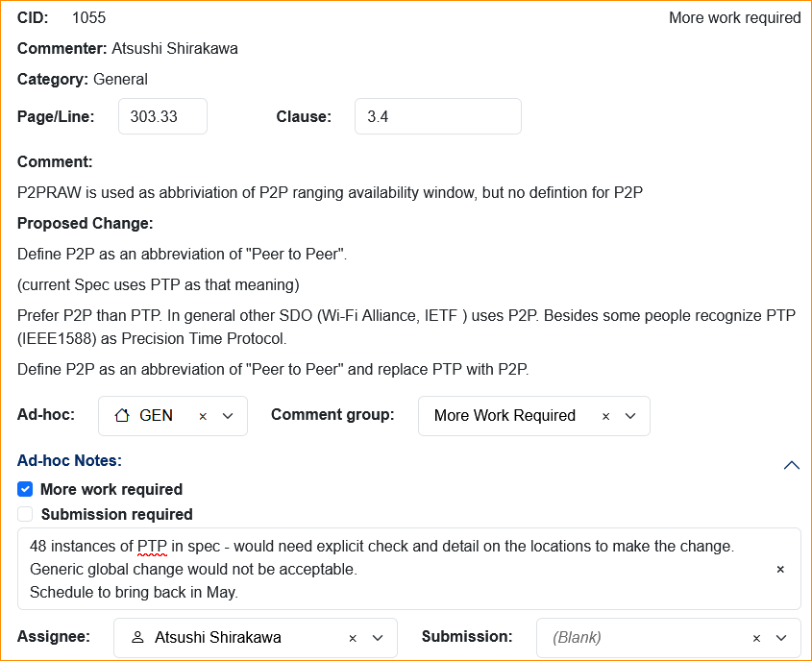Click the Ad-hoc Notes heading

69,461
